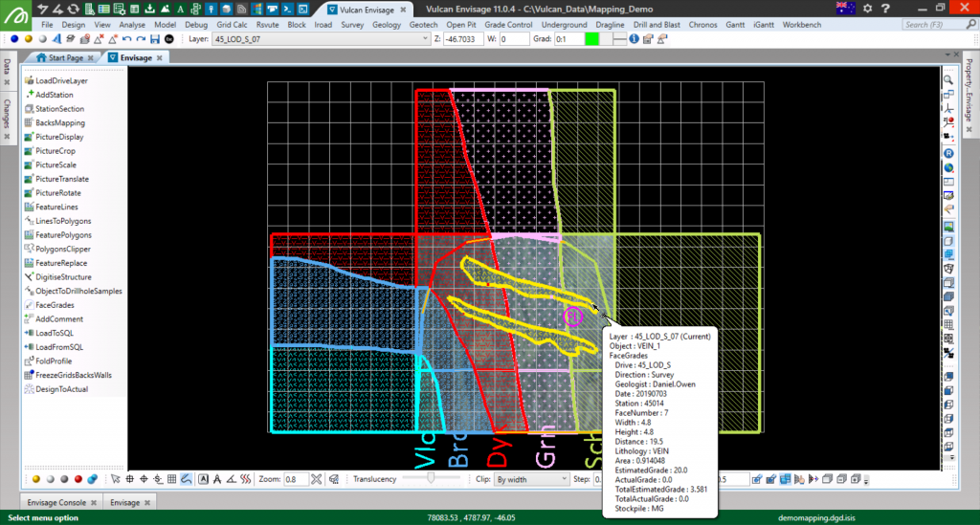
Task: Open the Underground menu
Action: click(x=564, y=24)
